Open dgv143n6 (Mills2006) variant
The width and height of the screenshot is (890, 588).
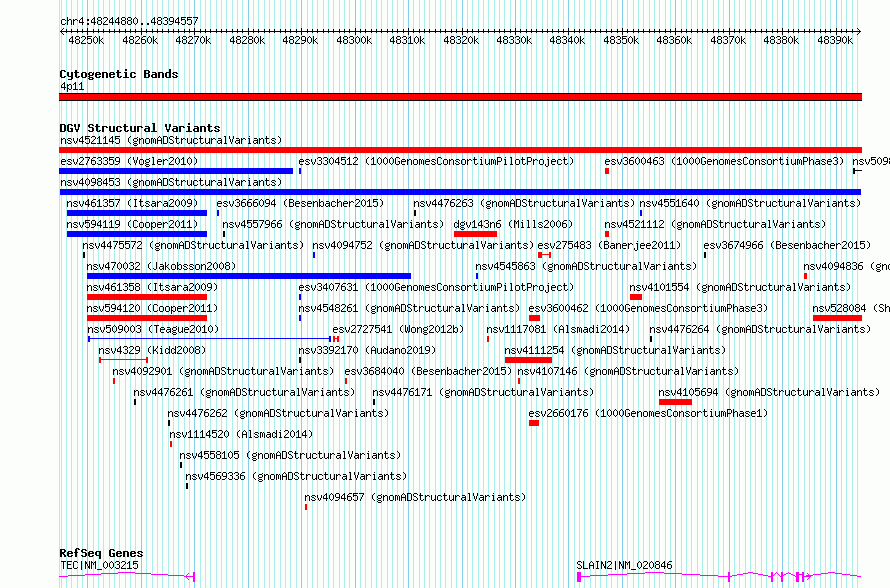point(514,224)
